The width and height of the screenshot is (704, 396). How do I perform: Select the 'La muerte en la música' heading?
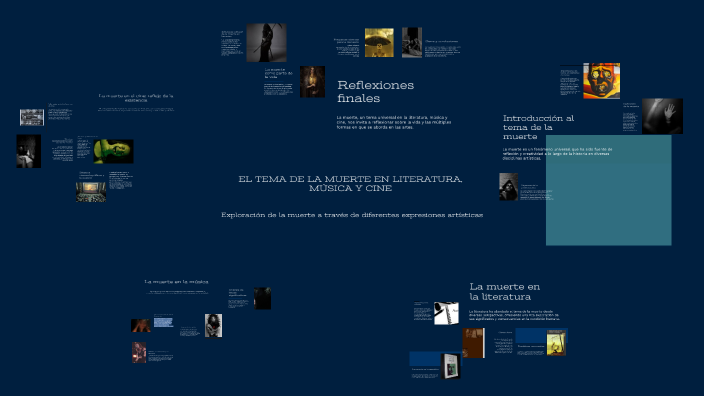click(x=176, y=282)
